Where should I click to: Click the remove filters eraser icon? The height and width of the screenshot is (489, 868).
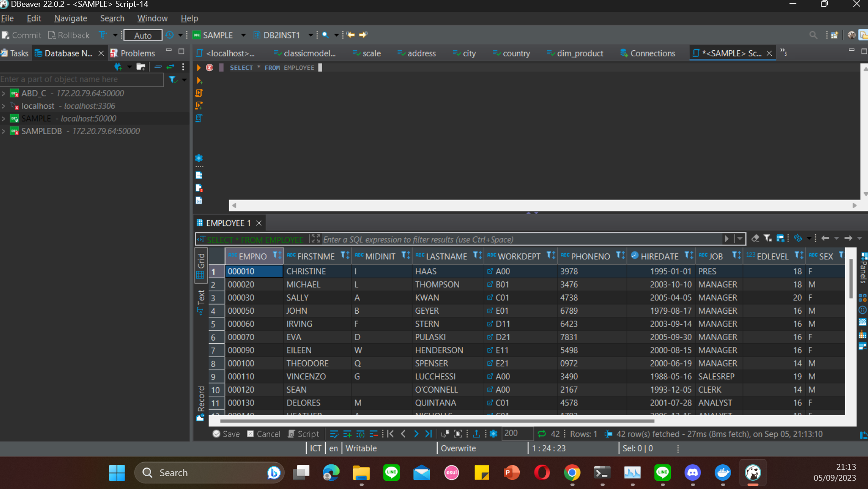click(755, 238)
